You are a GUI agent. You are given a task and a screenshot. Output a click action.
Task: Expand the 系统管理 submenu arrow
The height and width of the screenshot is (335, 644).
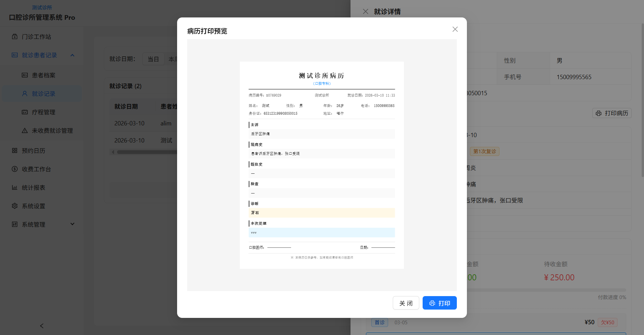tap(72, 224)
